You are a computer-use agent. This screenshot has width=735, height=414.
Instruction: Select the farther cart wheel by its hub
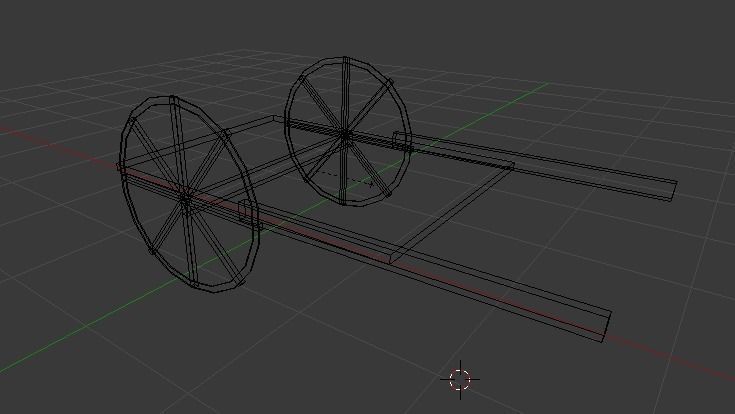pos(345,135)
